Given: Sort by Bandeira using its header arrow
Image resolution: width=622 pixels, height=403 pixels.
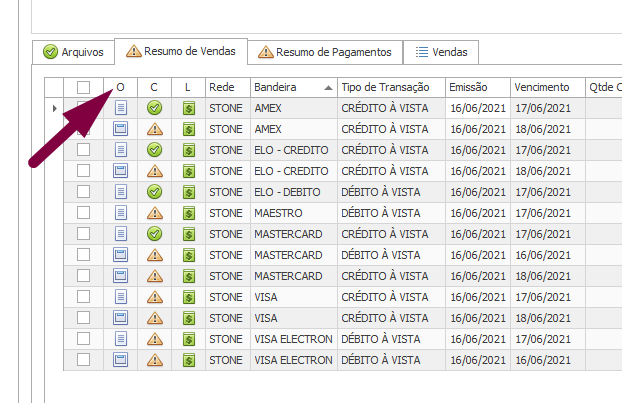Looking at the screenshot, I should pos(329,88).
